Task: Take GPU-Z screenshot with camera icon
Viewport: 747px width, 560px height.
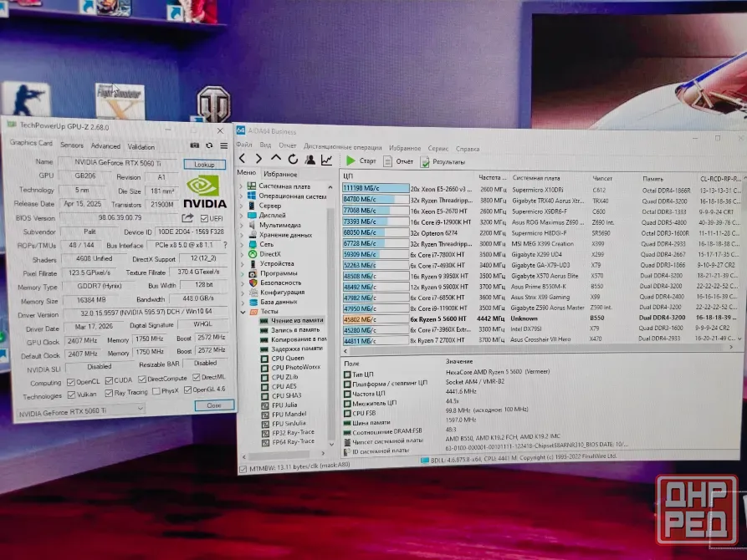Action: point(195,145)
